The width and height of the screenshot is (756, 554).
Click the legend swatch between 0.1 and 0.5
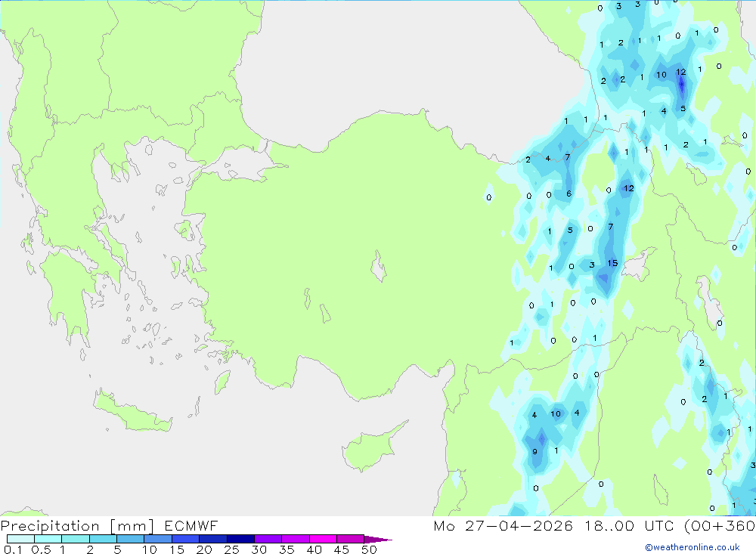click(x=20, y=539)
